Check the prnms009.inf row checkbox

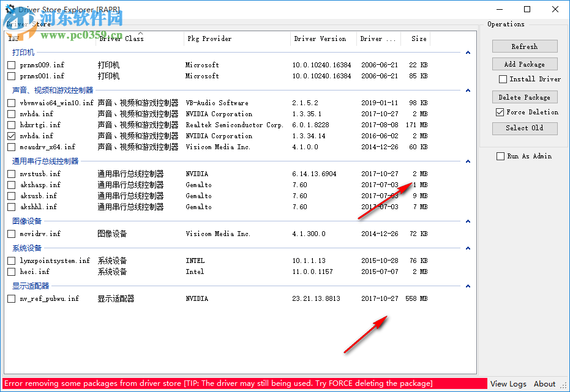pyautogui.click(x=11, y=65)
